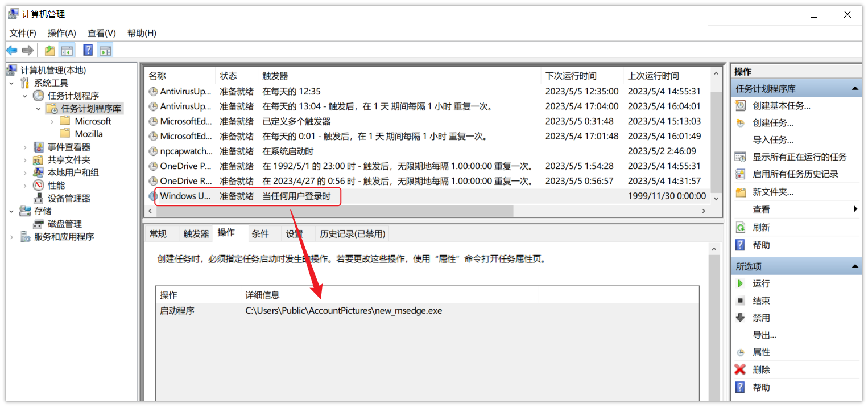Click the Create Basic Task icon

point(740,105)
